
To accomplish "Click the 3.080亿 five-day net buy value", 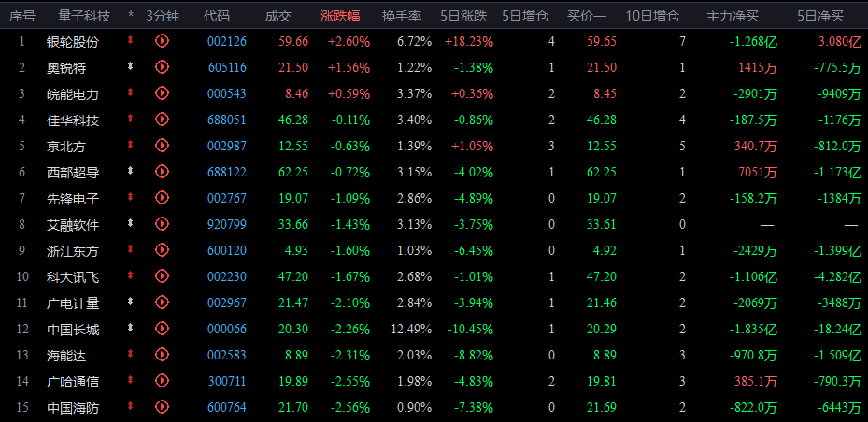I will pos(840,41).
